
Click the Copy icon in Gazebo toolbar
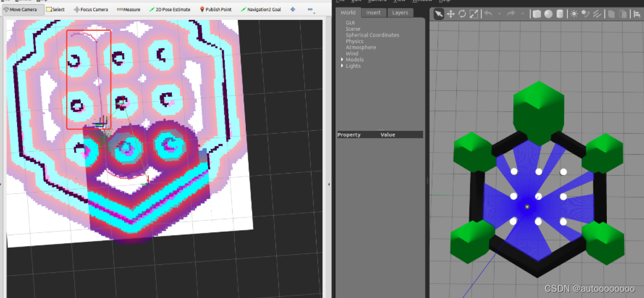(611, 14)
